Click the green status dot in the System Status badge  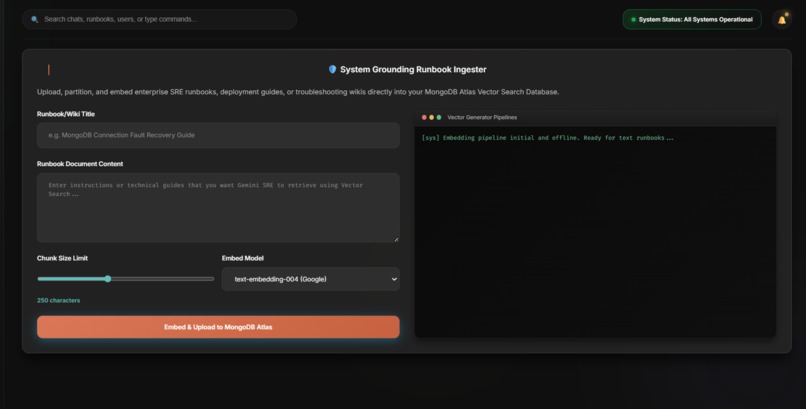tap(633, 20)
